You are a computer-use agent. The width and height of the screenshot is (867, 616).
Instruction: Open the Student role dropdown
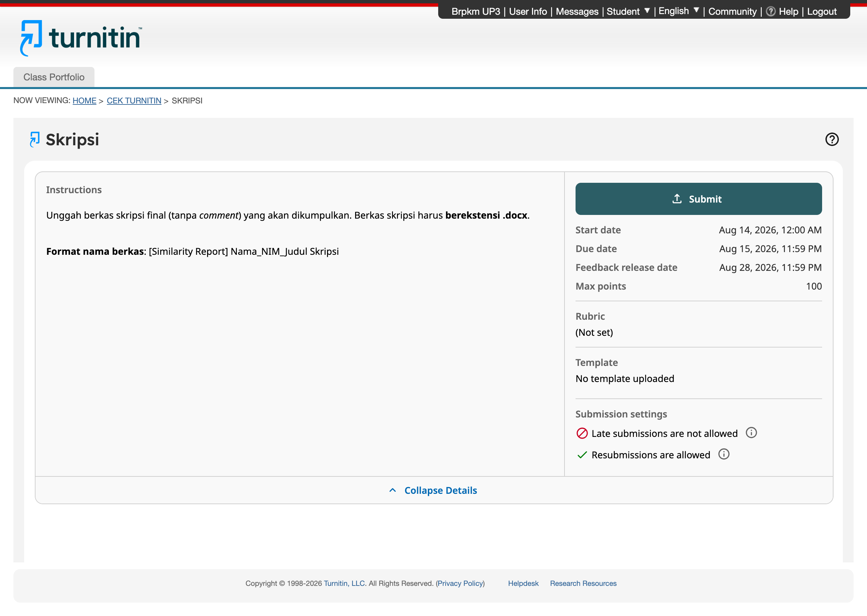pos(628,11)
